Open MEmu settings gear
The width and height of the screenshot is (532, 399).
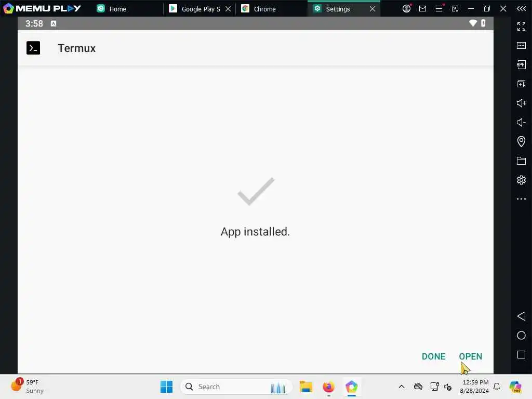(x=521, y=180)
